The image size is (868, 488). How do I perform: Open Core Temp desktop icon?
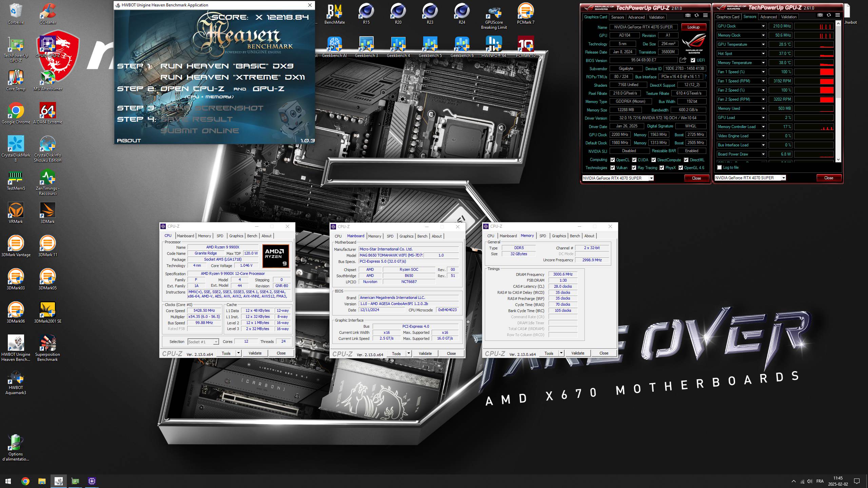click(16, 80)
